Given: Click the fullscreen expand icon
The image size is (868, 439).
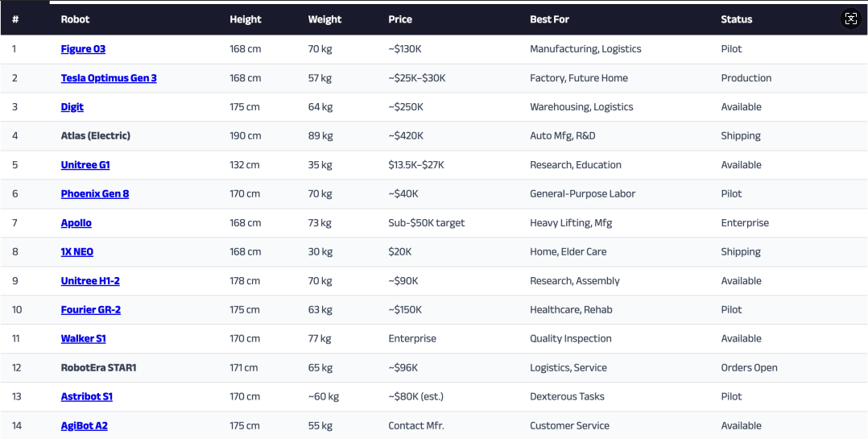Looking at the screenshot, I should (851, 19).
